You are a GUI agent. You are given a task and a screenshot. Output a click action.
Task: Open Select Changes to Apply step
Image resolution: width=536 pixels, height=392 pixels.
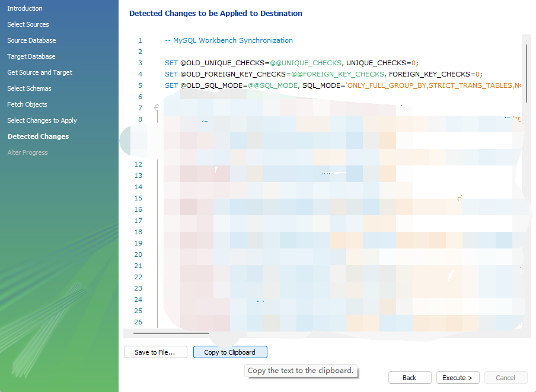click(42, 120)
